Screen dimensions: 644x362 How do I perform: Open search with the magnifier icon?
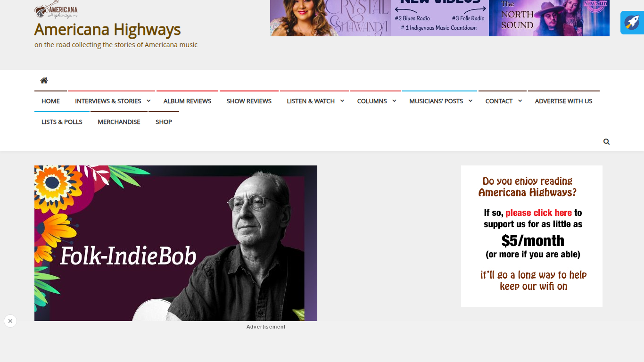pos(606,141)
